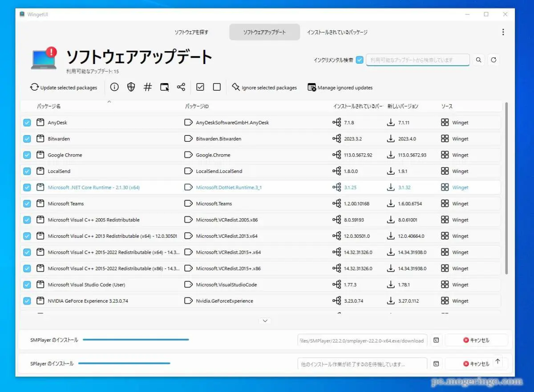Click the Microsoft Teams Winget source icon

pos(445,204)
